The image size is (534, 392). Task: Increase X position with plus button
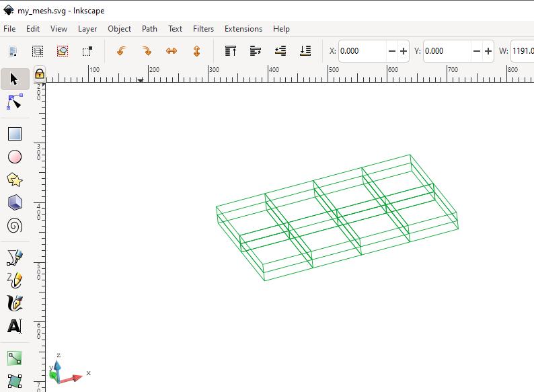[404, 51]
